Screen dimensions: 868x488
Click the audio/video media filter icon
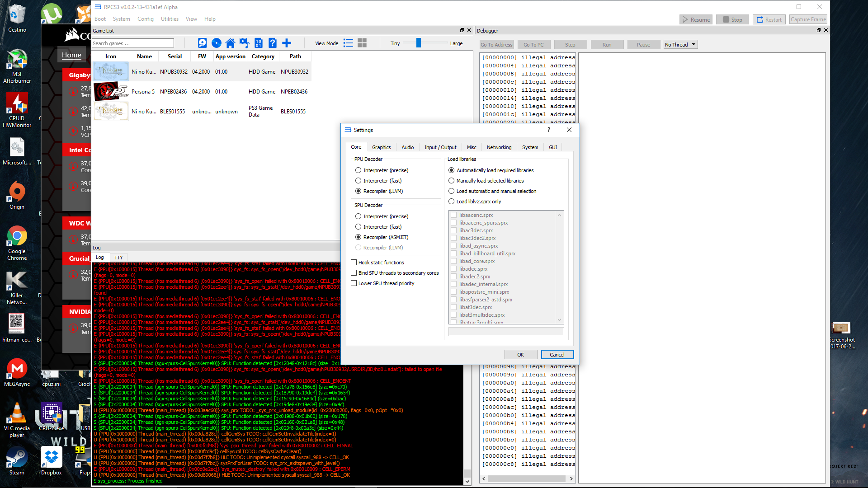244,43
